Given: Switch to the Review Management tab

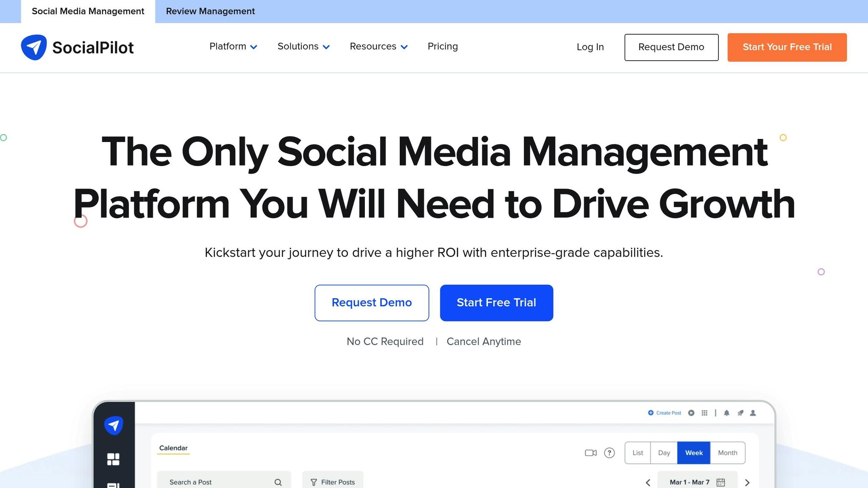Looking at the screenshot, I should pyautogui.click(x=211, y=11).
